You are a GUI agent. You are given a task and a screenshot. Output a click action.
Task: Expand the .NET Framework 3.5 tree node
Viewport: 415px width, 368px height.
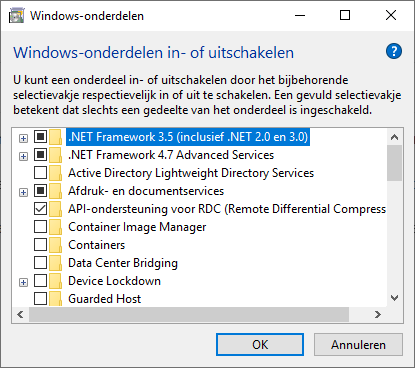click(23, 138)
